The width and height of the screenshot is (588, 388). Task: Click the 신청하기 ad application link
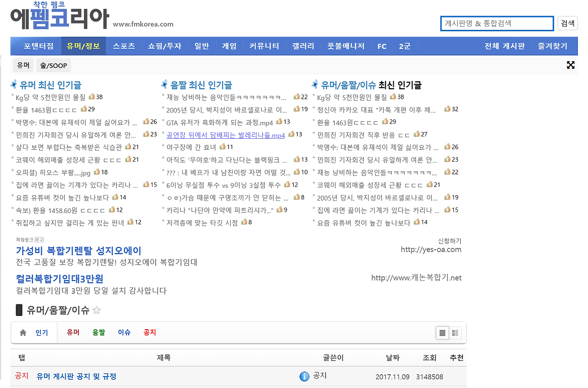450,241
